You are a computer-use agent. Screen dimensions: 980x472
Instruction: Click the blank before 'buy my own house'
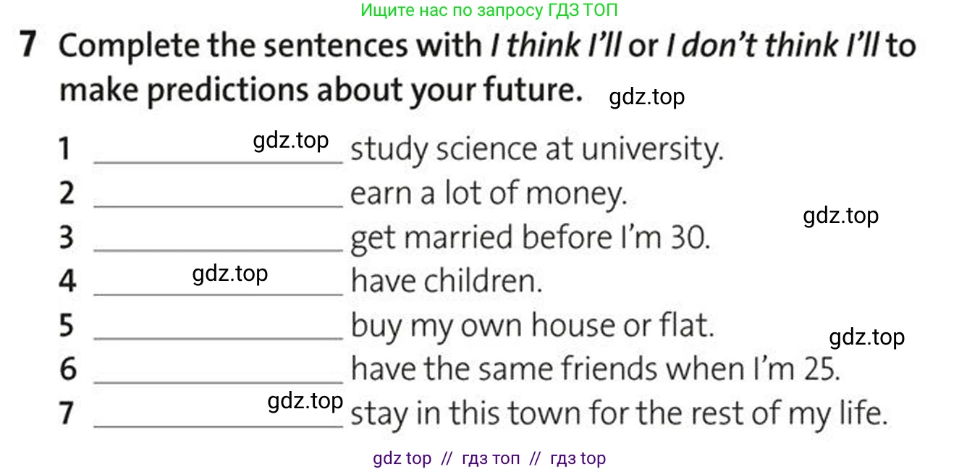219,338
